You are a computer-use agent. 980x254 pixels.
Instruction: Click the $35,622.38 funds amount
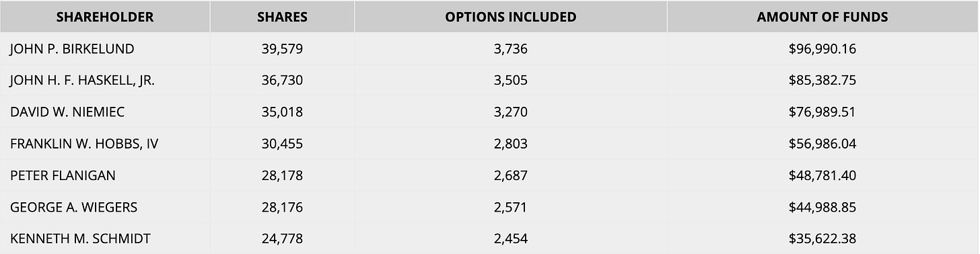[x=823, y=239]
